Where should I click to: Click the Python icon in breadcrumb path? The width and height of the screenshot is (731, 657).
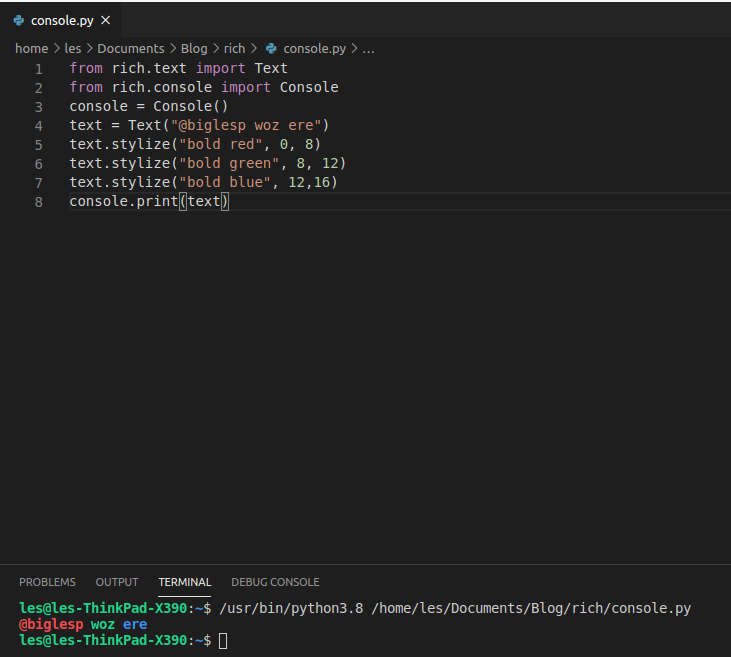[x=271, y=48]
